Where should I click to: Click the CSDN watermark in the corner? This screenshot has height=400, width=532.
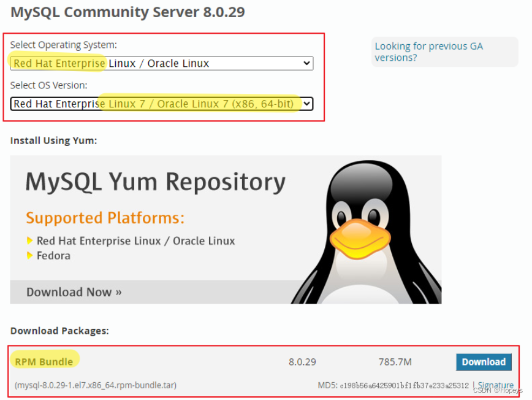tap(498, 390)
